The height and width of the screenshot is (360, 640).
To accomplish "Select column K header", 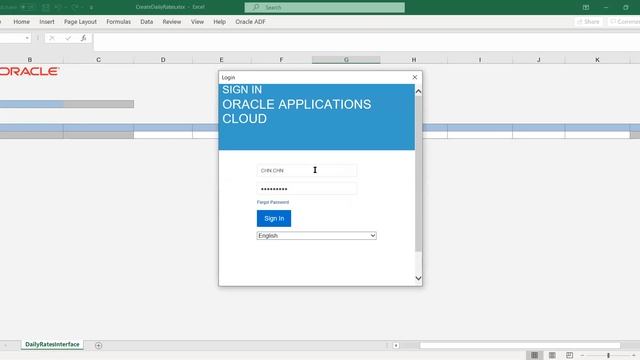I will 598,60.
